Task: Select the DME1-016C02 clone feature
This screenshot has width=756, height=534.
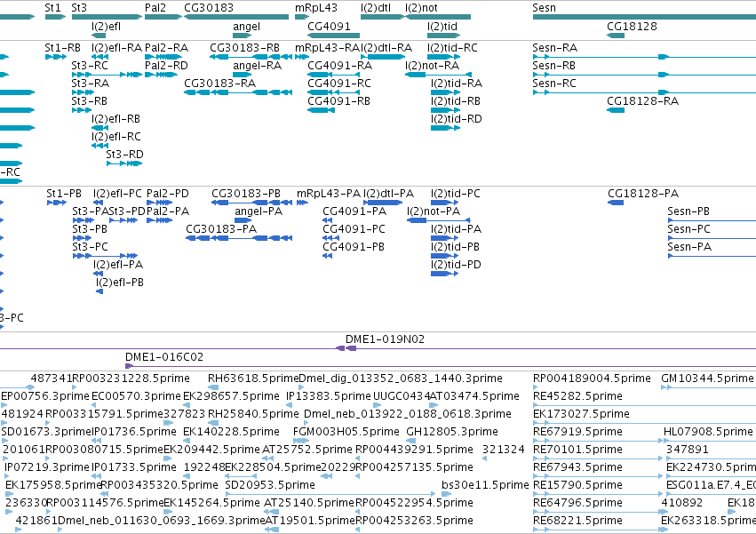Action: [x=164, y=357]
